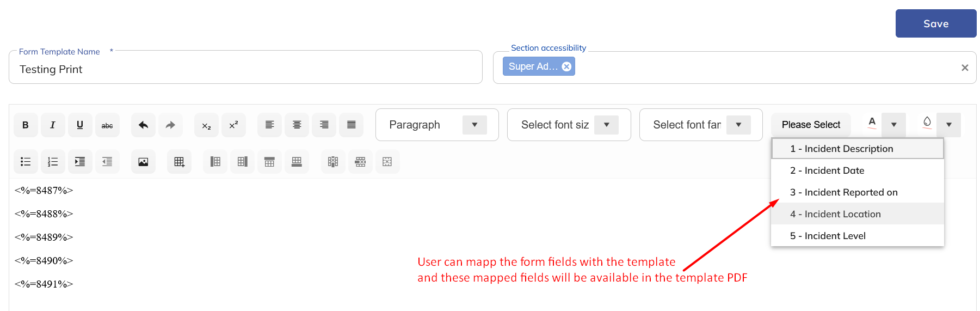Screen dimensions: 980x311
Task: Toggle strikethrough text formatting
Action: click(x=107, y=125)
